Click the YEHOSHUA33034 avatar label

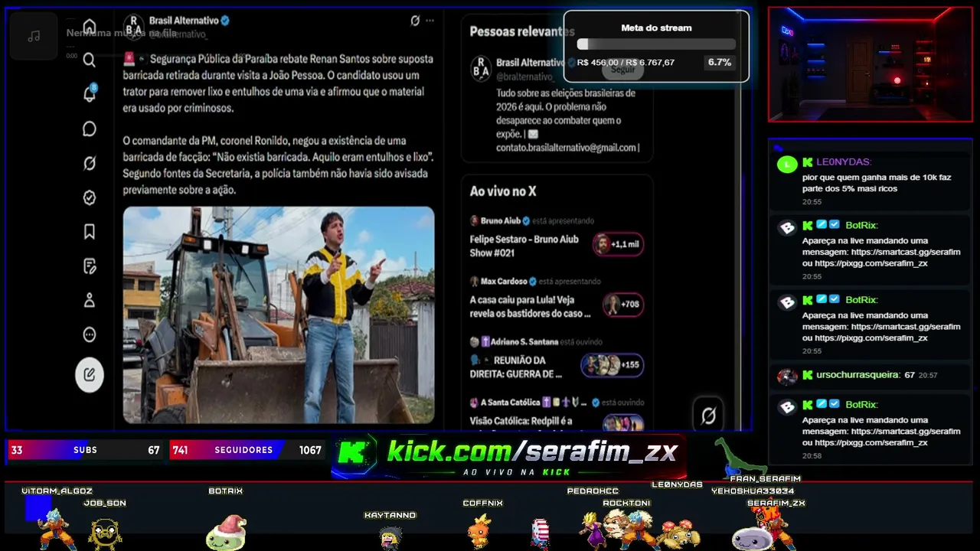point(753,491)
